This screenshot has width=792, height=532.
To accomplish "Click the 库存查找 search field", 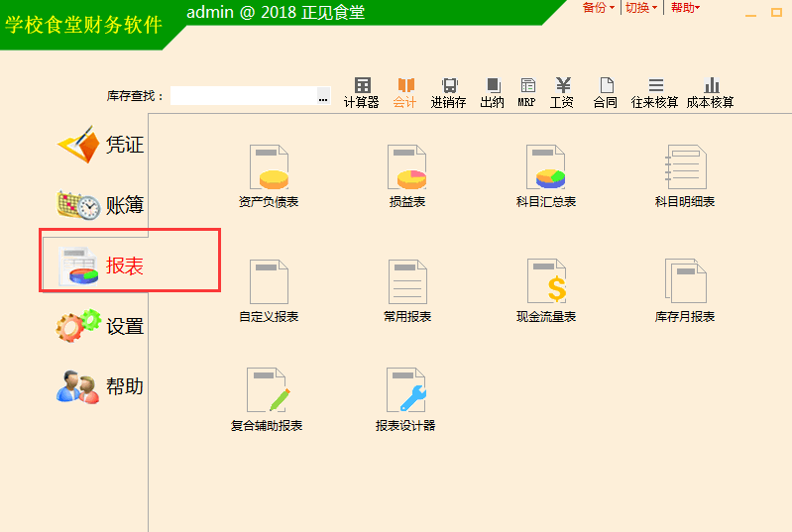I will [x=244, y=95].
